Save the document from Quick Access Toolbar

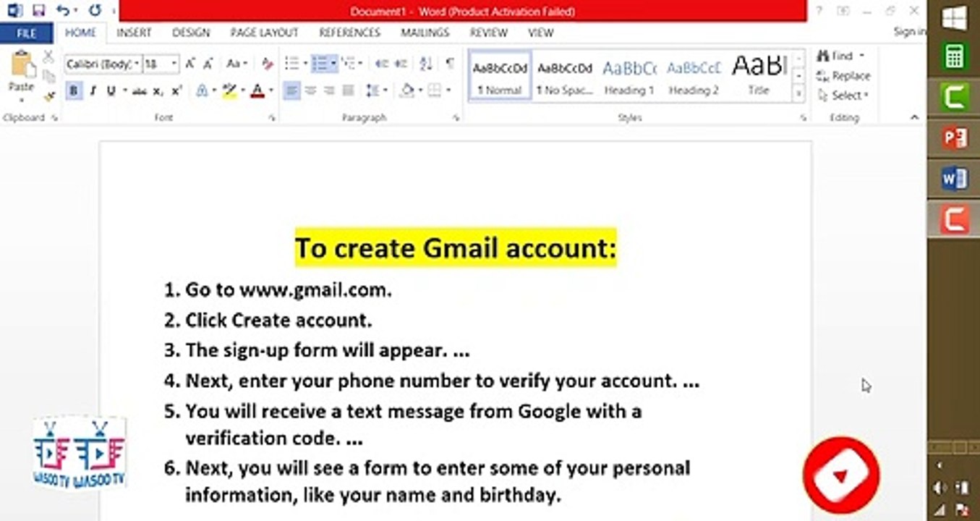(38, 11)
